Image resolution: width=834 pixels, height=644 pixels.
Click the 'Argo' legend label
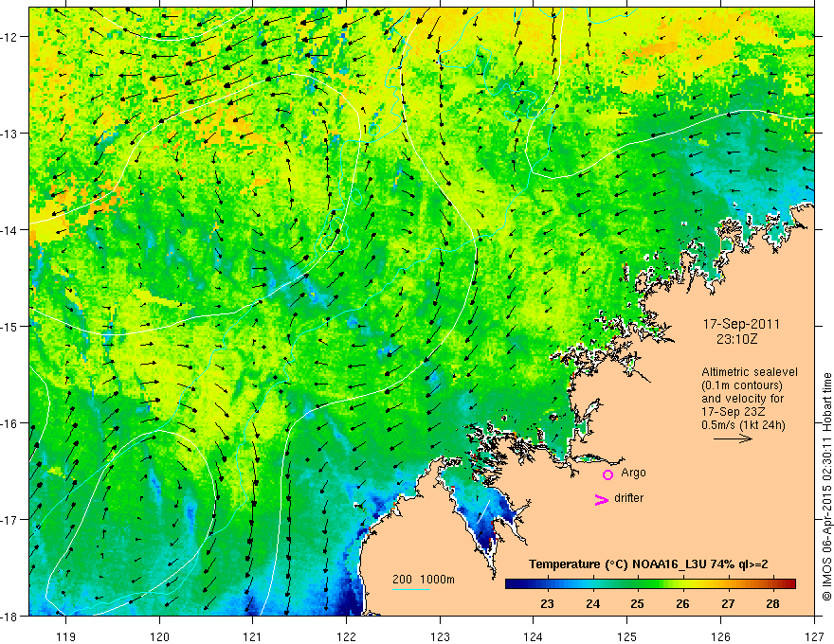pos(633,473)
